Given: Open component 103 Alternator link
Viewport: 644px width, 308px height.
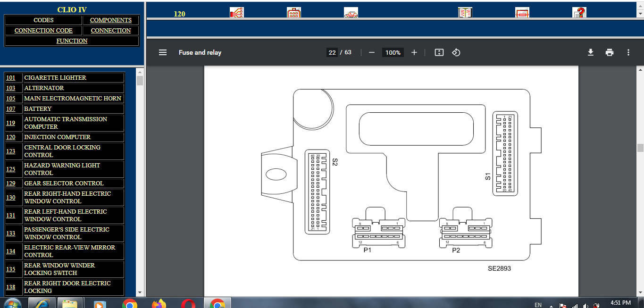Looking at the screenshot, I should pyautogui.click(x=11, y=88).
